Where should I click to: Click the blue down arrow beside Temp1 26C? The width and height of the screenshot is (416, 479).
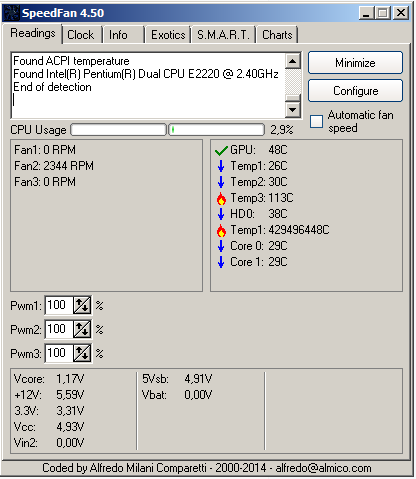[221, 166]
